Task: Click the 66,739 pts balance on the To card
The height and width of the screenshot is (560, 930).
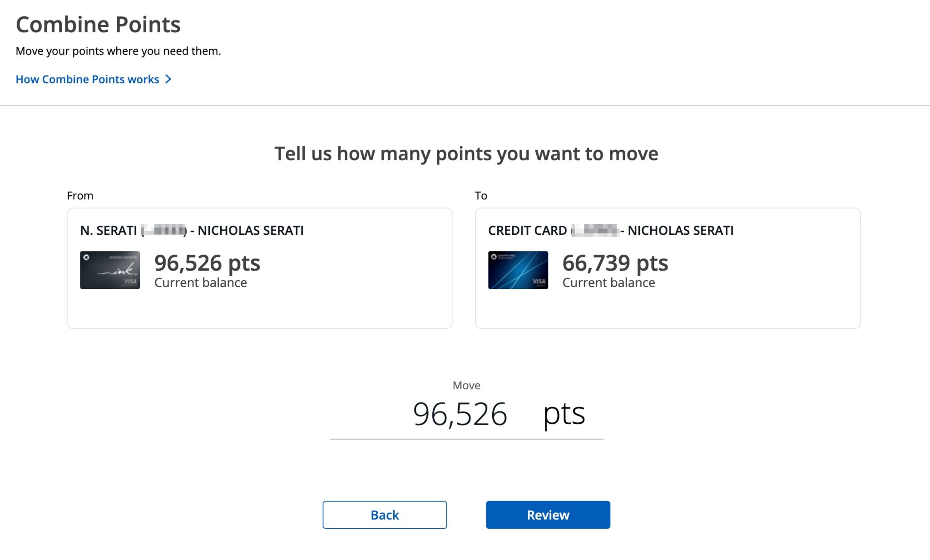Action: pos(615,263)
